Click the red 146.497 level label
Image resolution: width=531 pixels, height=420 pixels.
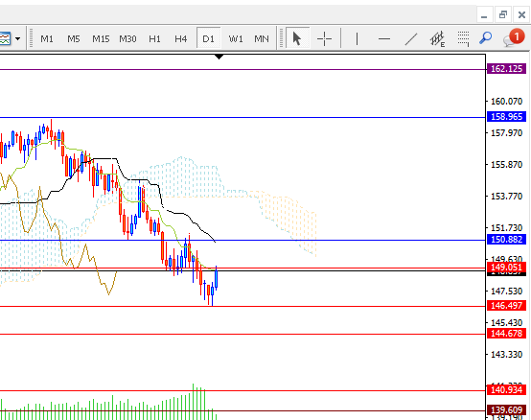(x=507, y=306)
